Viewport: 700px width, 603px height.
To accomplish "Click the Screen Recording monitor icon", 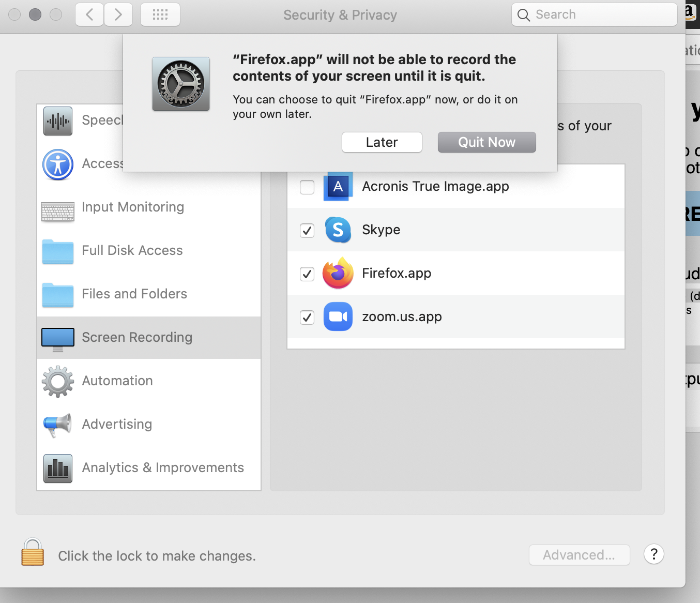I will [x=58, y=339].
